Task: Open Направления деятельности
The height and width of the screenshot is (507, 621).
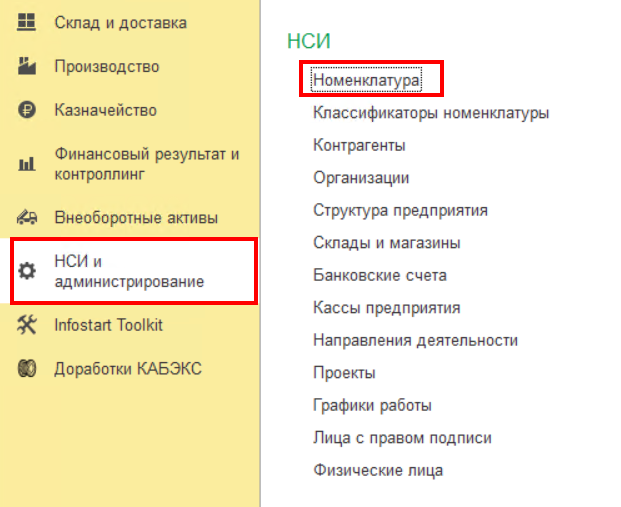Action: click(x=415, y=340)
